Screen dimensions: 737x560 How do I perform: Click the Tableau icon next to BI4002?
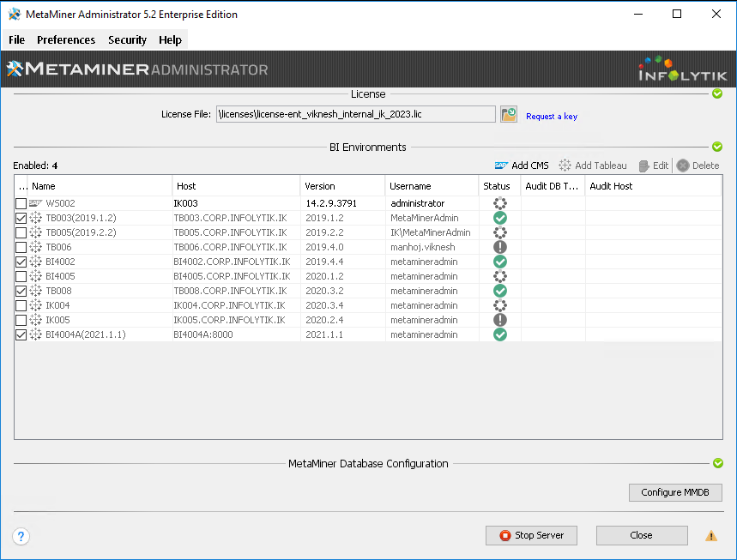[36, 262]
